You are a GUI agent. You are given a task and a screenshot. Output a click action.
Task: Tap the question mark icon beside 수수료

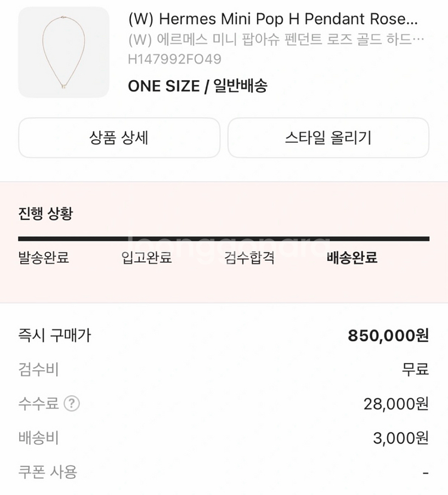(72, 404)
